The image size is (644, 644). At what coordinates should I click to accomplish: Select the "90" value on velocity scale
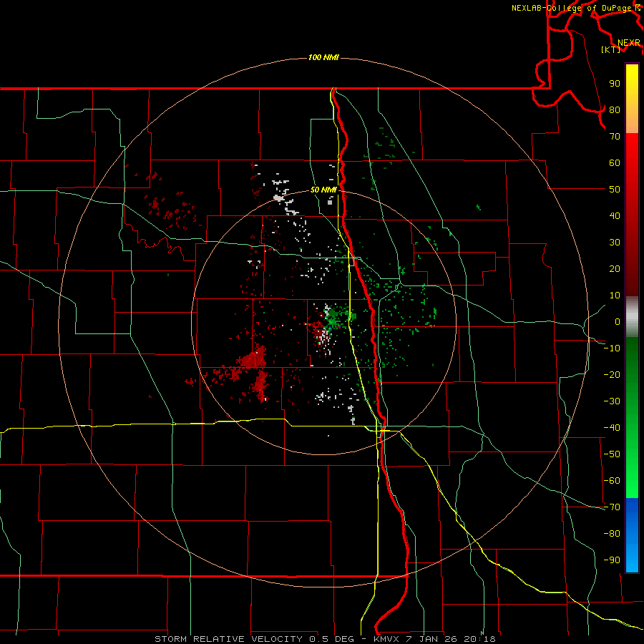[x=615, y=84]
